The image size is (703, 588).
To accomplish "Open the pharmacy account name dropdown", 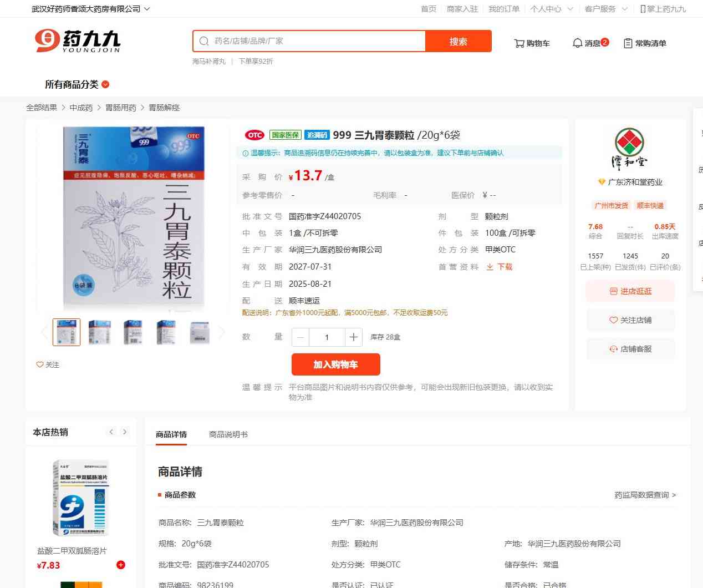I will [90, 9].
